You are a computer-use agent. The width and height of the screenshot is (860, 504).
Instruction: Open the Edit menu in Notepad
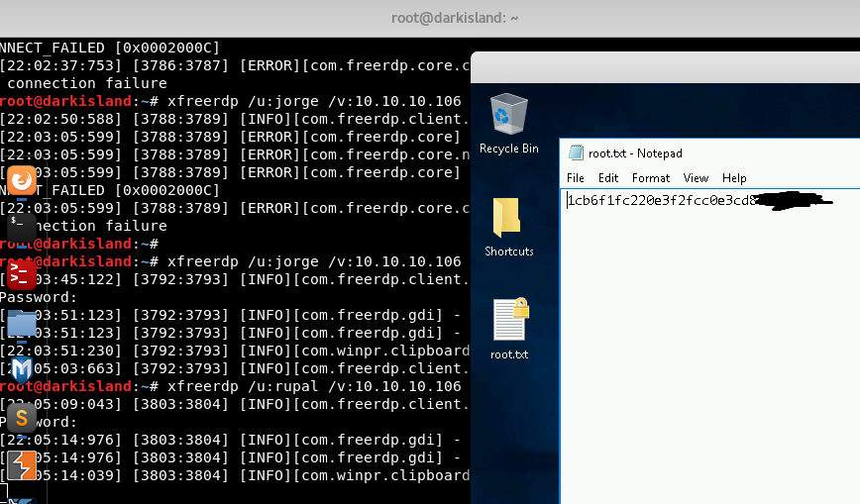(x=608, y=178)
